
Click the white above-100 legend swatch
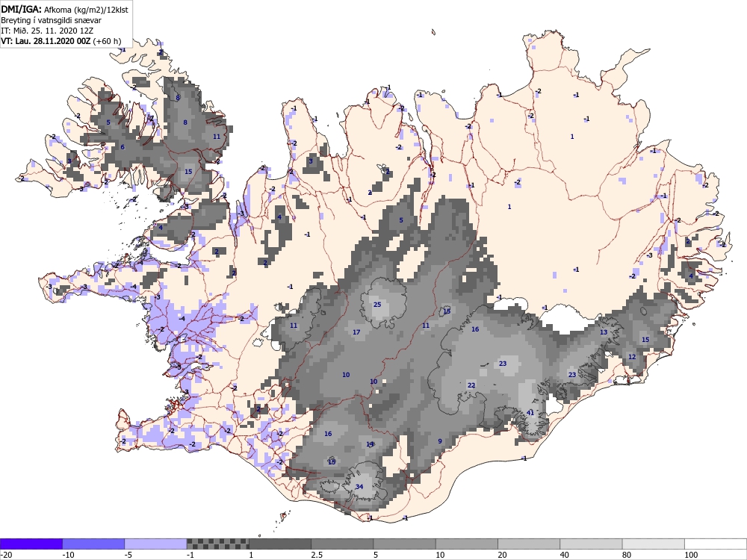click(716, 544)
